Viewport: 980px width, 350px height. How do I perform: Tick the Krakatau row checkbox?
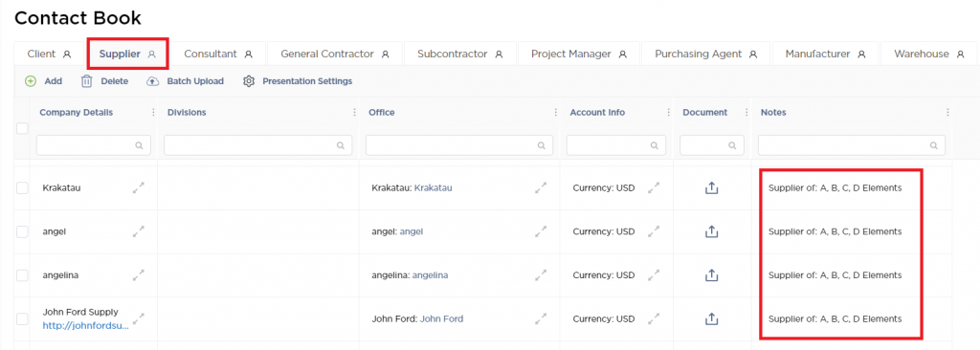click(x=22, y=188)
